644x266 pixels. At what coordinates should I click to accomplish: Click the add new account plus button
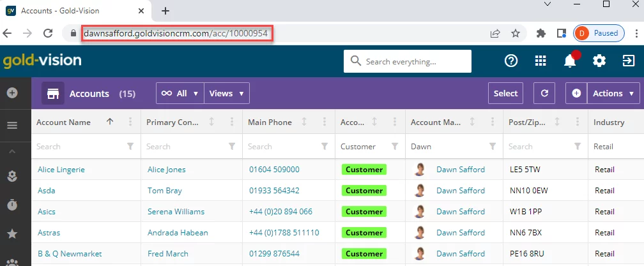click(x=577, y=93)
